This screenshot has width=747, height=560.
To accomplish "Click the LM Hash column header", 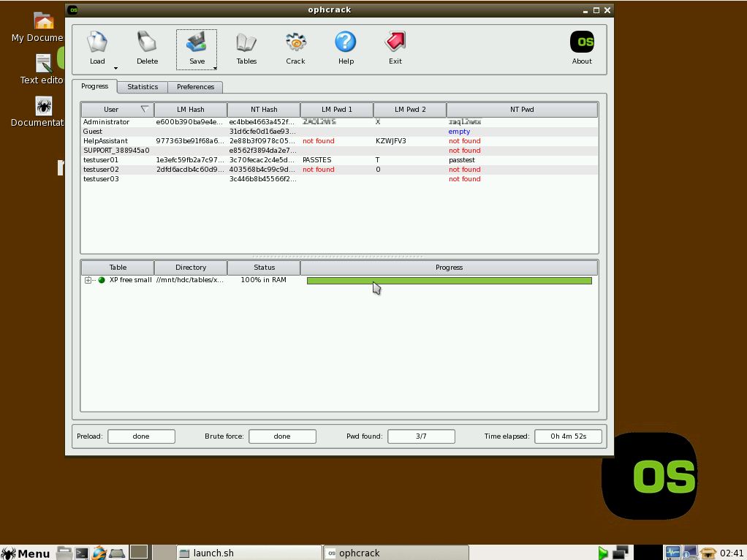I will point(191,110).
